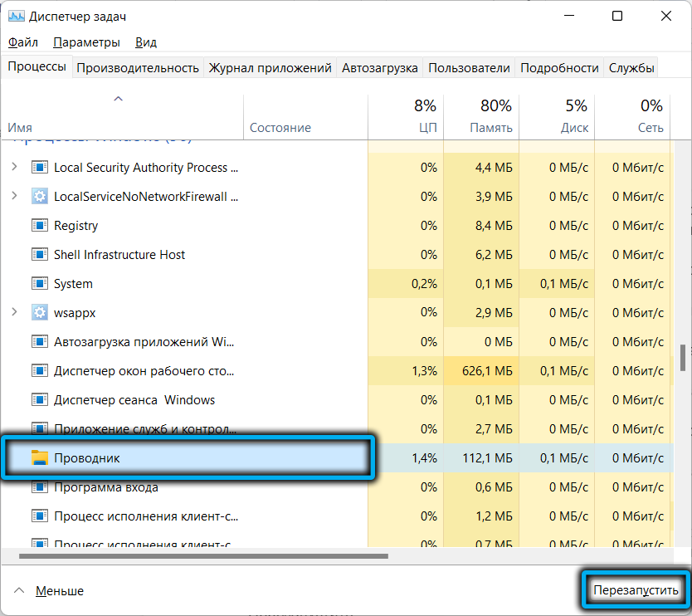This screenshot has height=616, width=692.
Task: Click the horizontal scrollbar thumb
Action: coord(203,556)
